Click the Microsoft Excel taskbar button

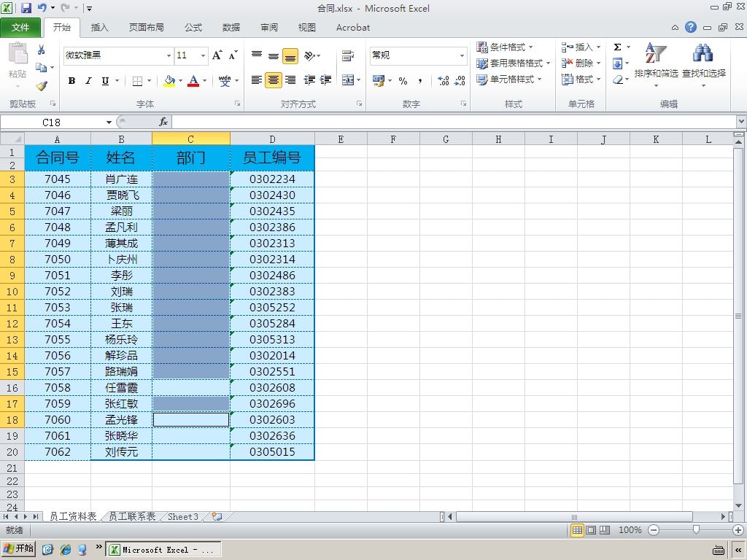163,550
